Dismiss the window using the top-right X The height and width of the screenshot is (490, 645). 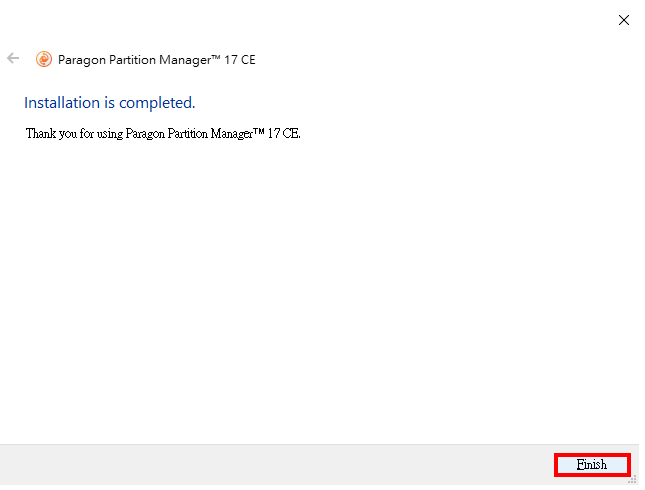coord(624,20)
